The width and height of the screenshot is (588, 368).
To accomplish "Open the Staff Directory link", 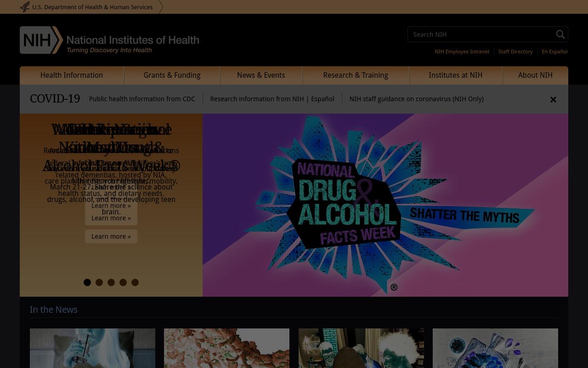I will click(515, 52).
